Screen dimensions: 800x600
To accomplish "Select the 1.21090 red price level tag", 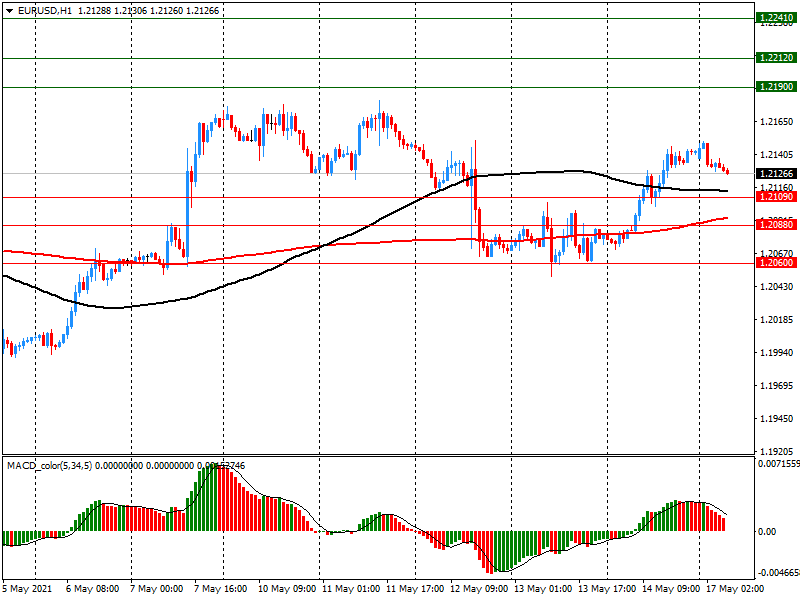I will tap(776, 198).
